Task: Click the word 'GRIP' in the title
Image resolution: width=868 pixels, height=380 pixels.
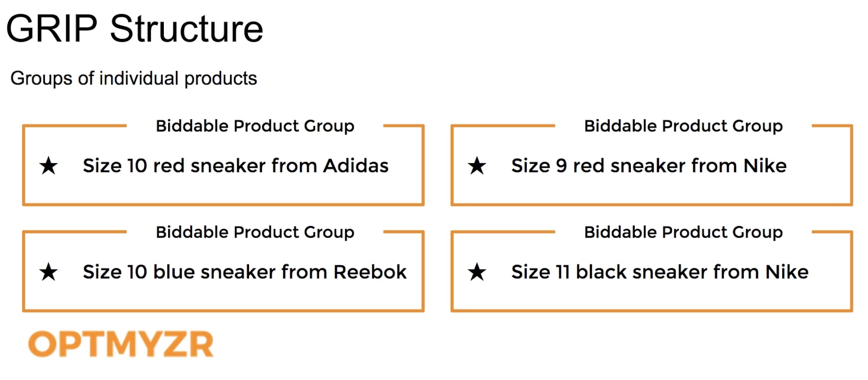Action: click(52, 29)
